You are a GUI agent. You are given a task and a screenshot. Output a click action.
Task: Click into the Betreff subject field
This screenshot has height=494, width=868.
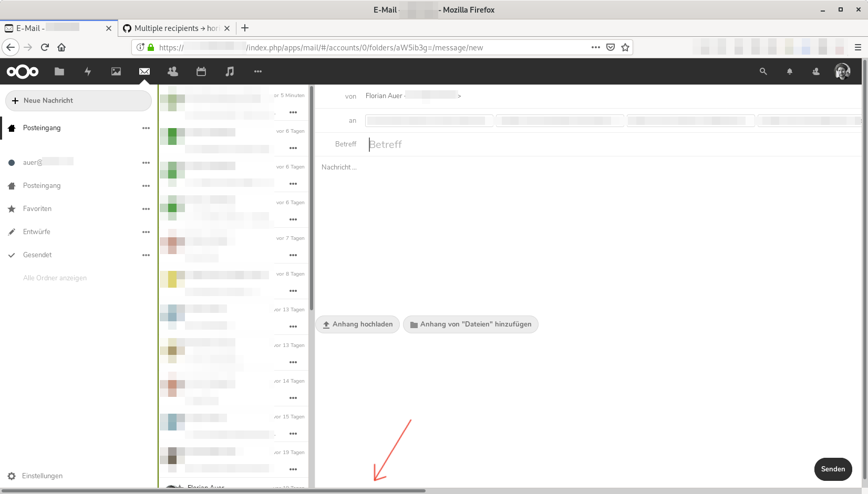[473, 144]
